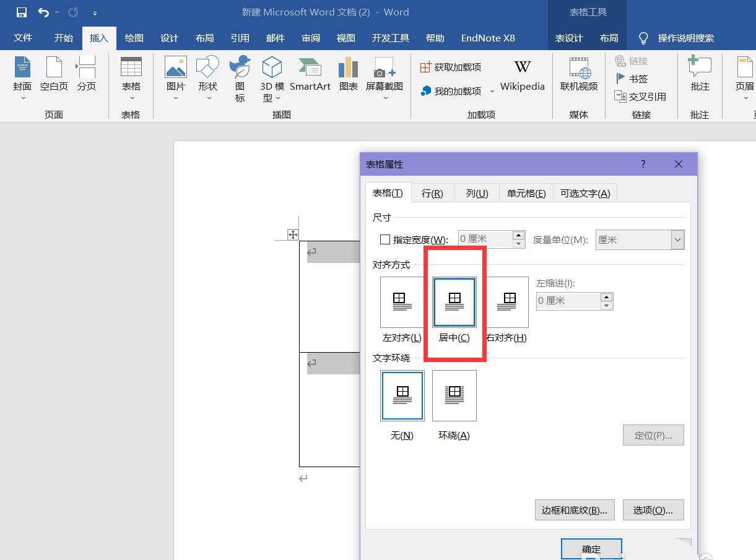Insert 联机视频 online video
This screenshot has width=756, height=560.
point(579,74)
